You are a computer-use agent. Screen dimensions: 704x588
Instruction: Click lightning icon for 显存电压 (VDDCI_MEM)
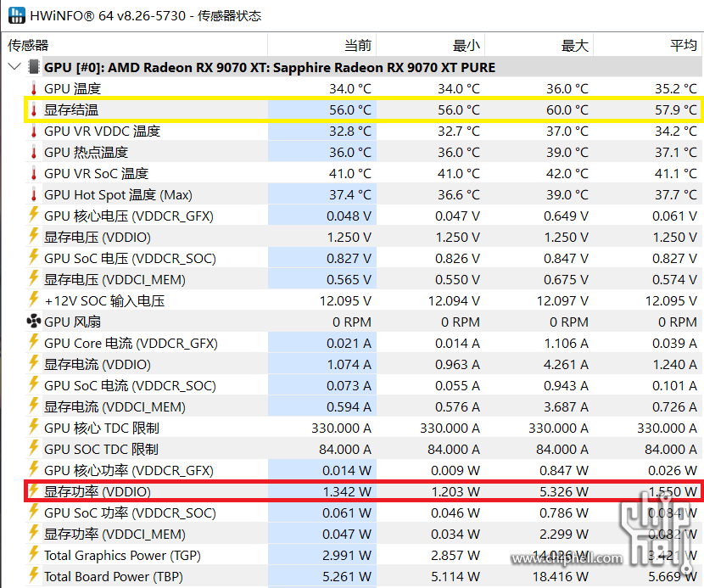pos(33,278)
